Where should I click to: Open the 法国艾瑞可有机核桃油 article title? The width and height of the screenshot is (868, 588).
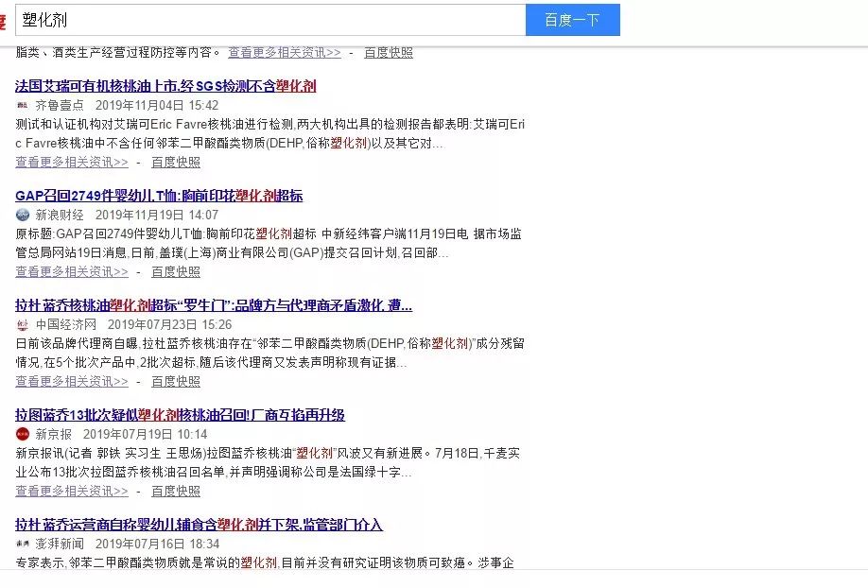click(165, 86)
